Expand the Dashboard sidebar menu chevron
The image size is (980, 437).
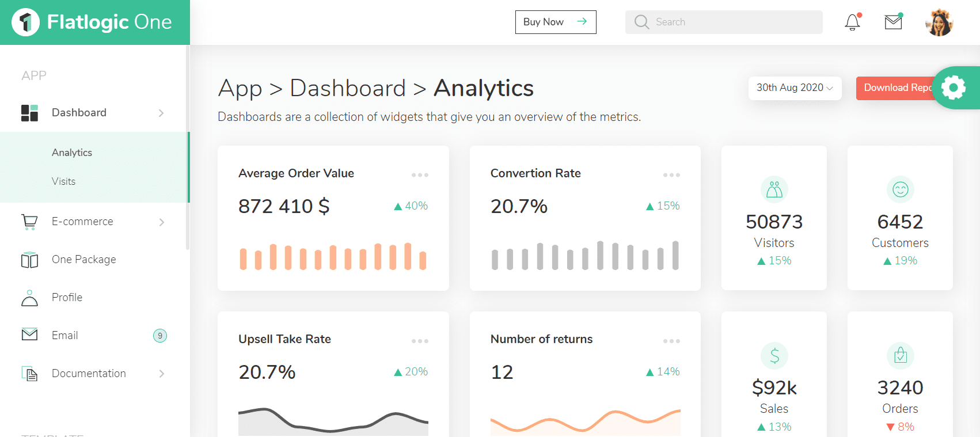tap(161, 113)
